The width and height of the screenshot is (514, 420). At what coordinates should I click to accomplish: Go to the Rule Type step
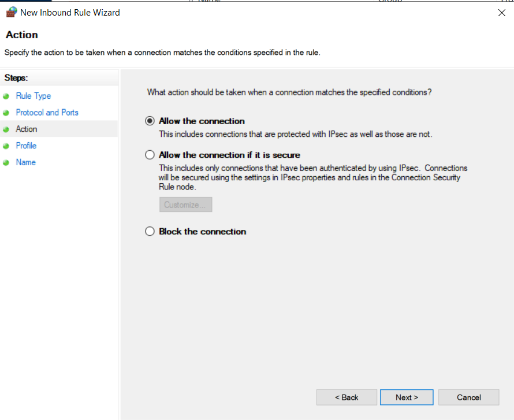(33, 96)
